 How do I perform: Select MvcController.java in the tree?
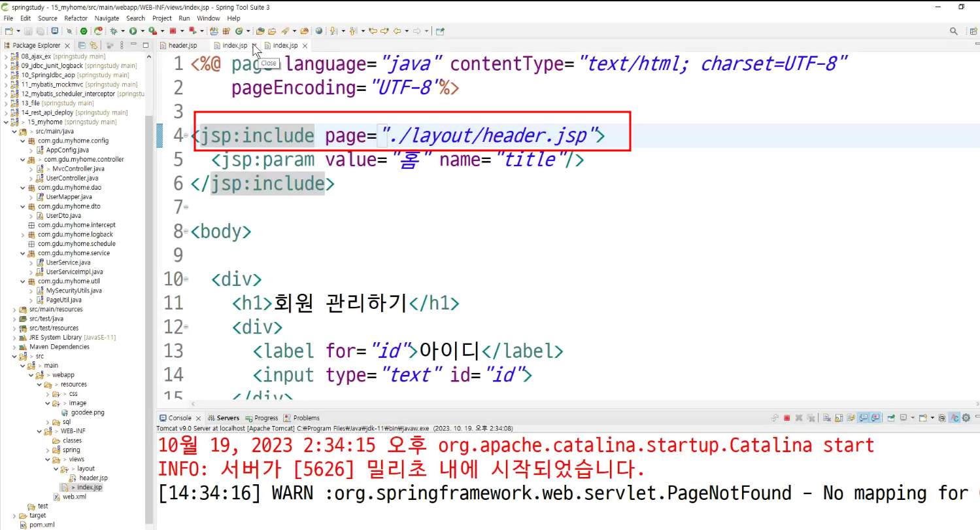click(x=78, y=169)
